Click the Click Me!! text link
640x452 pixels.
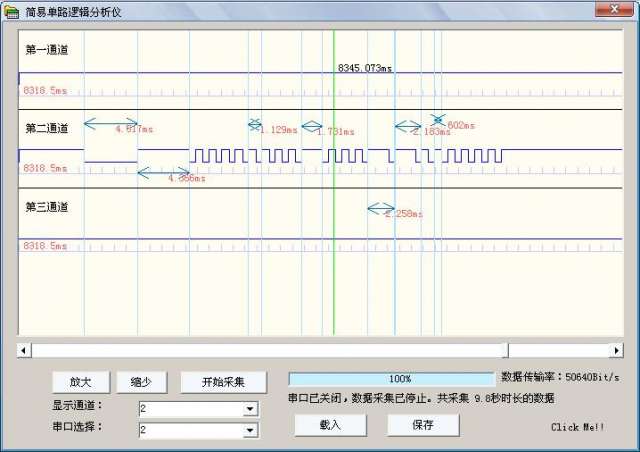click(x=577, y=427)
